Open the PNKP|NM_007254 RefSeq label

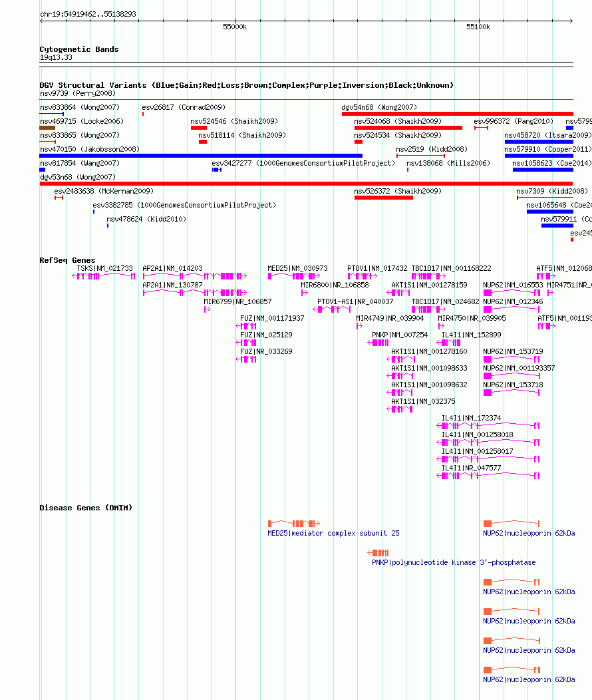400,335
